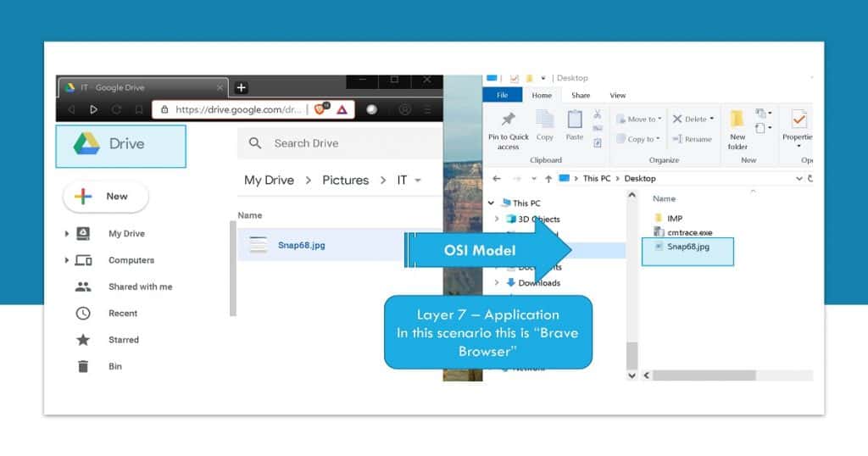Screen dimensions: 868x456
Task: Expand My Drive tree in sidebar
Action: [x=66, y=234]
